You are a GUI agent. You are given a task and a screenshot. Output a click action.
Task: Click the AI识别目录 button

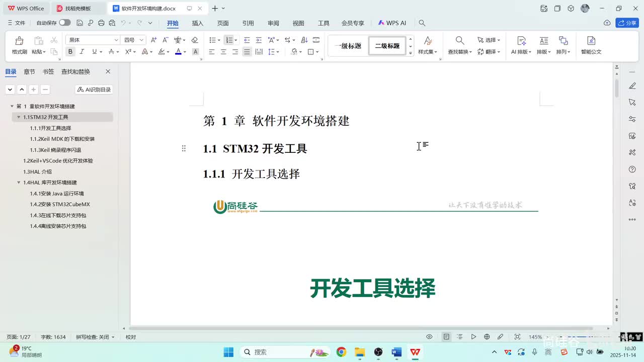coord(94,89)
